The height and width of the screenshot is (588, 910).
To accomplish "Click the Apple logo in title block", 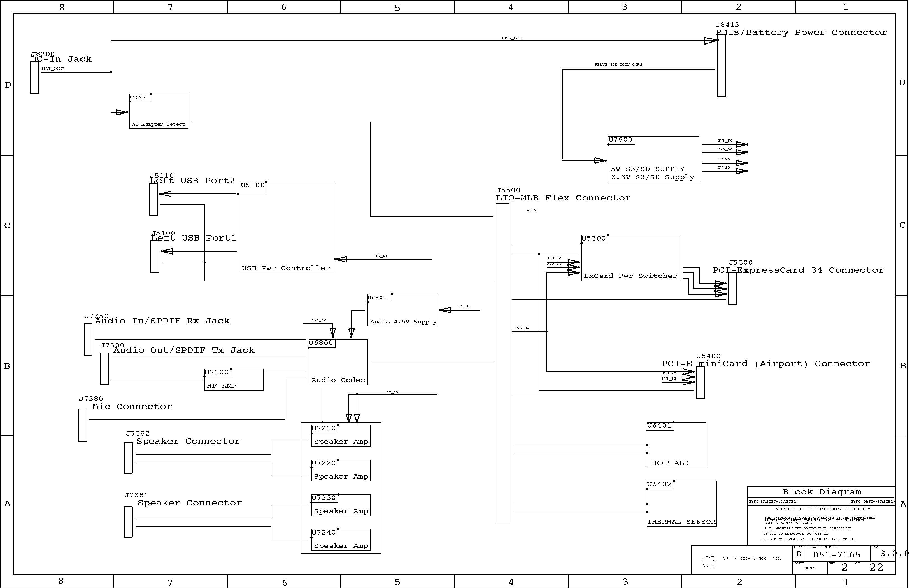I will (x=709, y=561).
